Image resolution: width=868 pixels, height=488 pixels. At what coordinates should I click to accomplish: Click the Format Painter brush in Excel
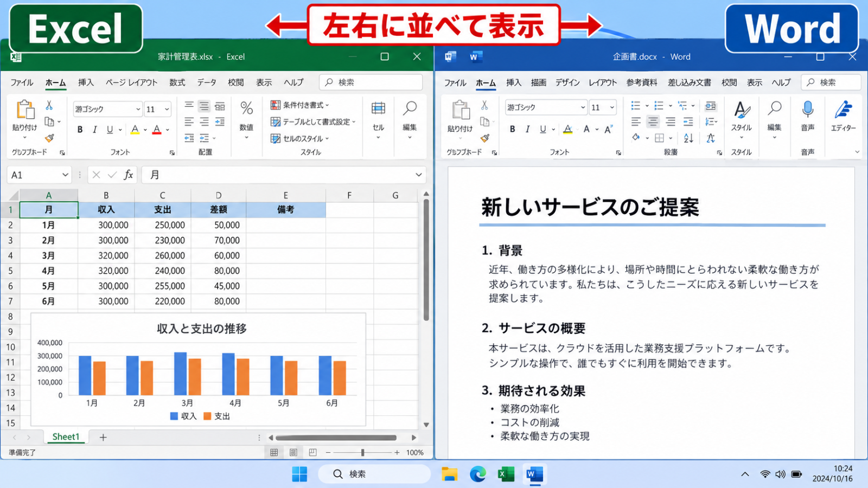click(x=49, y=138)
